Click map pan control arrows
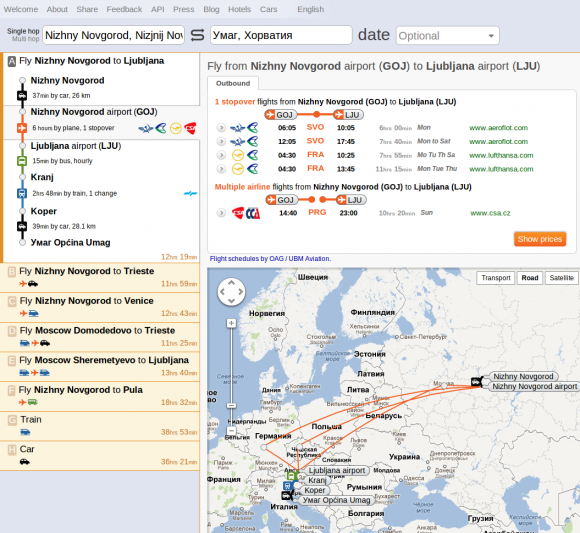This screenshot has height=533, width=580. pos(231,292)
